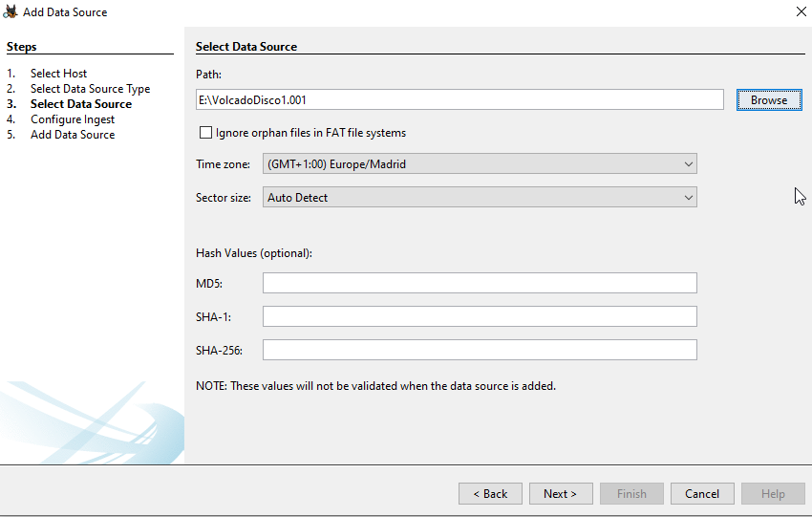The image size is (812, 517).
Task: Click inside the MD5 hash field
Action: pyautogui.click(x=480, y=283)
